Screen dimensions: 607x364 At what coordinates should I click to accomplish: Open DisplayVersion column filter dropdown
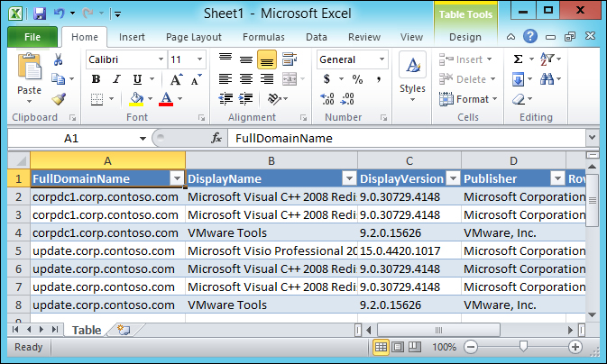(x=453, y=178)
